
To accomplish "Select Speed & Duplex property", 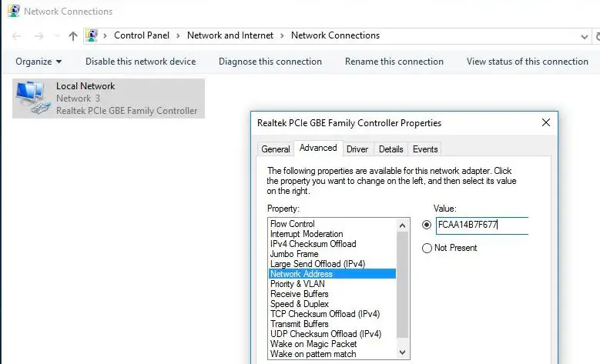I will tap(300, 304).
